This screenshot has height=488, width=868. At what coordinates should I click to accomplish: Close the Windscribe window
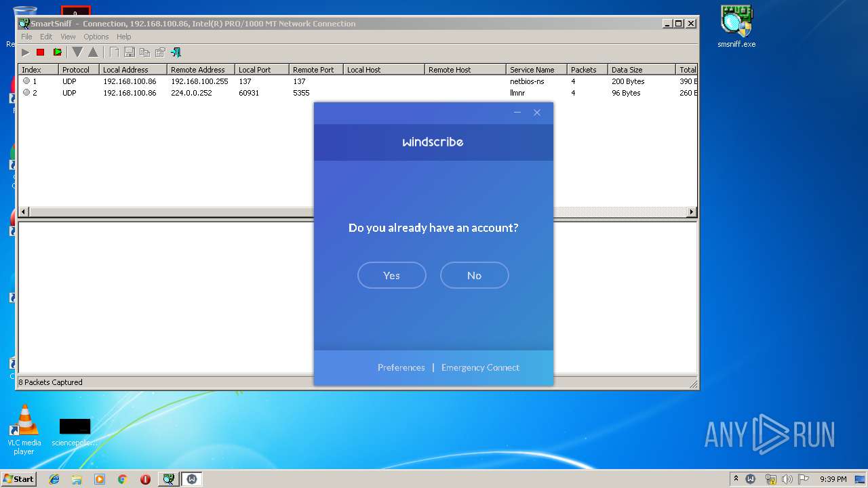click(537, 113)
